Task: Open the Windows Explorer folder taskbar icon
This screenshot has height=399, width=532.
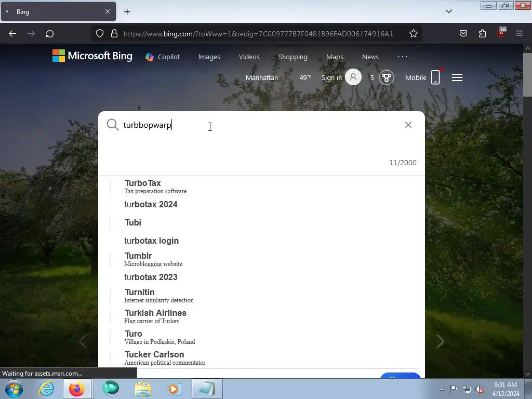Action: pyautogui.click(x=143, y=389)
